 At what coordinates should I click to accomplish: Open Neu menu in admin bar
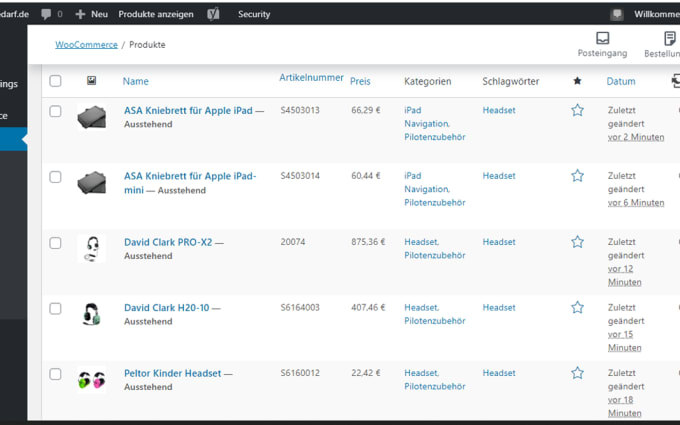pos(99,14)
